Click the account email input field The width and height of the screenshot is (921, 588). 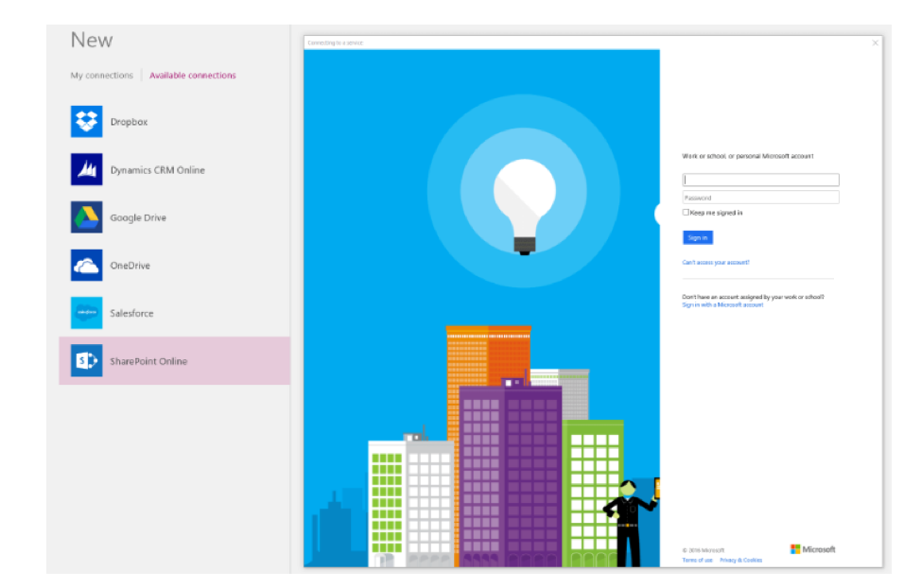click(760, 180)
